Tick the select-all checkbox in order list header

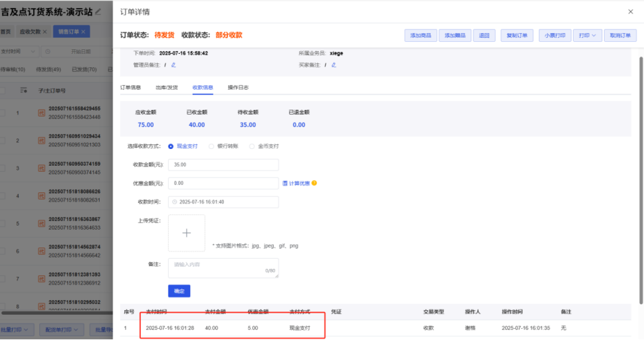coord(3,90)
